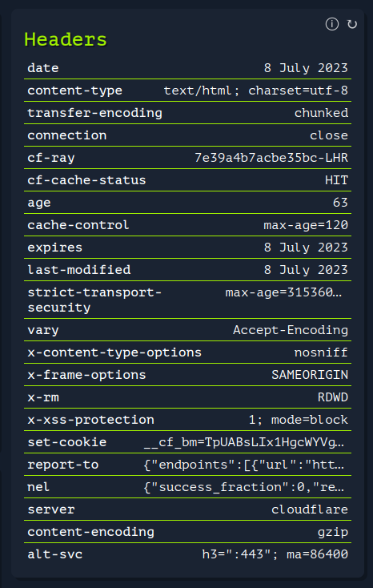373x588 pixels.
Task: Click the server cloudflare value
Action: pos(310,509)
